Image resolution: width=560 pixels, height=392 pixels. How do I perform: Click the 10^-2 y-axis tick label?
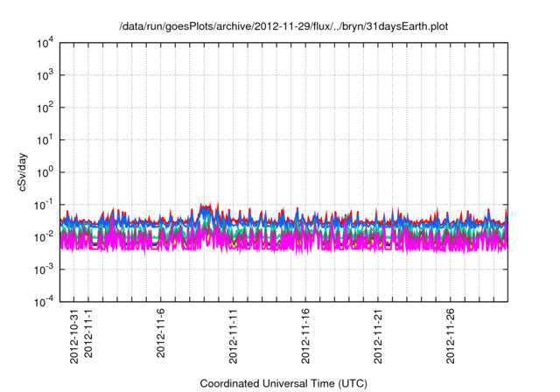pyautogui.click(x=43, y=236)
